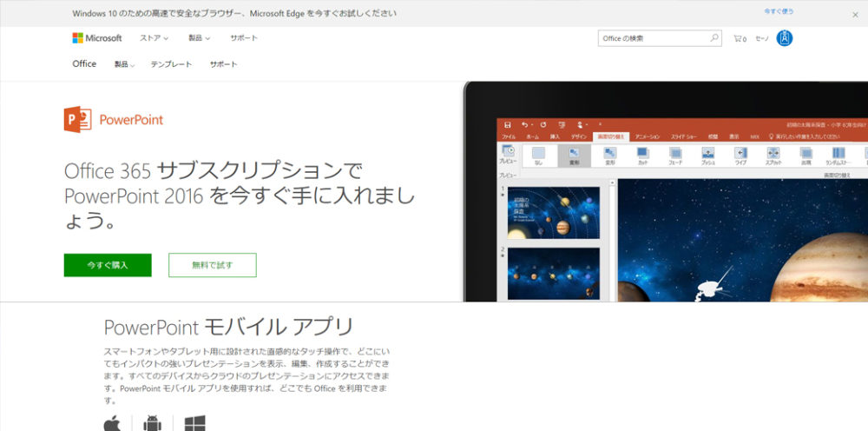Click the green 今すぐ購入 button
868x431 pixels.
tap(108, 265)
